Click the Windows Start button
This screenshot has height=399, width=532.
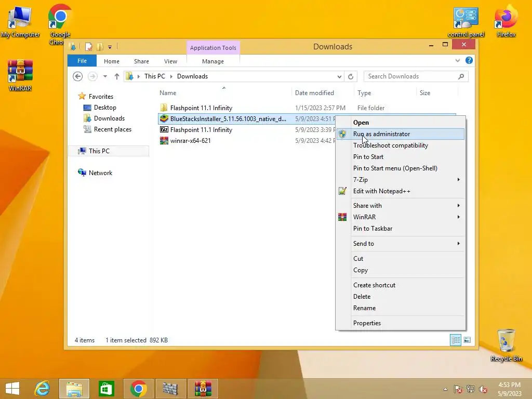click(x=12, y=389)
